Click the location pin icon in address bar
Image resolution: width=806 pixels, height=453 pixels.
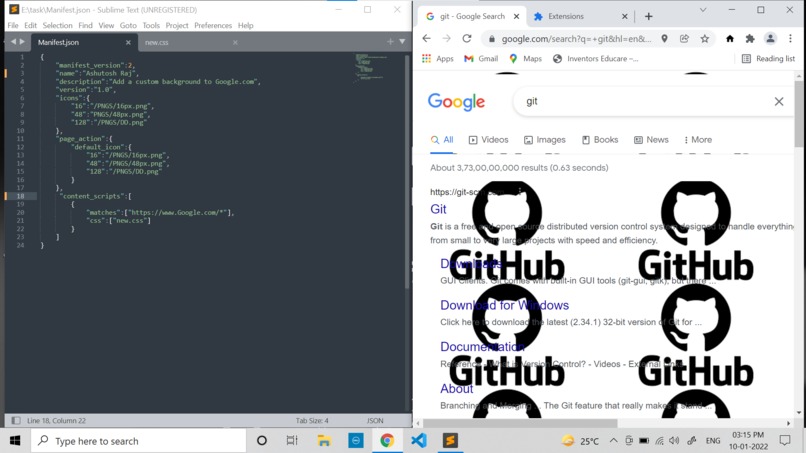click(665, 39)
